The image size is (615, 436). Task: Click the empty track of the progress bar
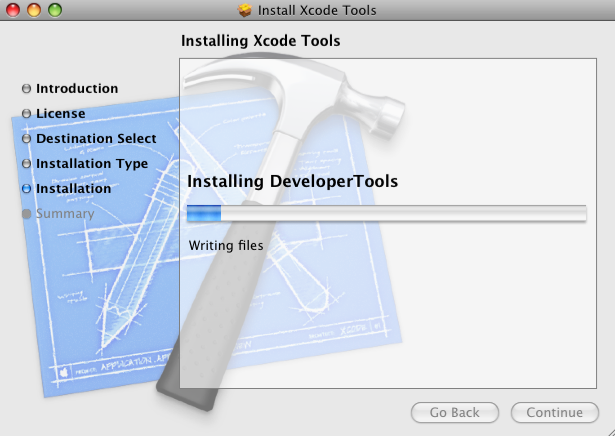tap(400, 213)
